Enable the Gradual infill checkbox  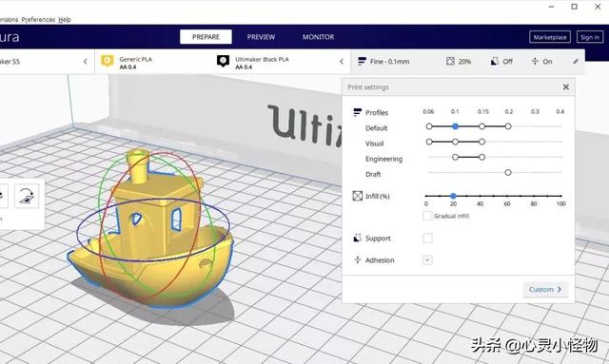click(x=427, y=216)
